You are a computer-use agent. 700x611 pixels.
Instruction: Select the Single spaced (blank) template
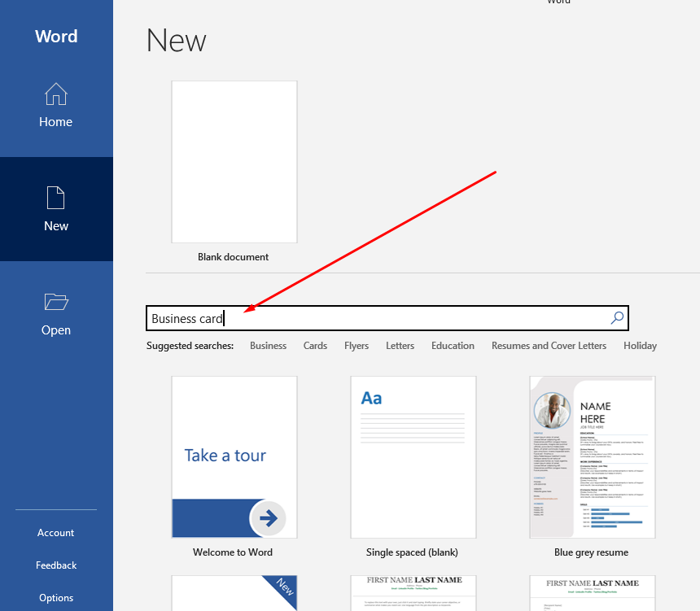coord(413,456)
